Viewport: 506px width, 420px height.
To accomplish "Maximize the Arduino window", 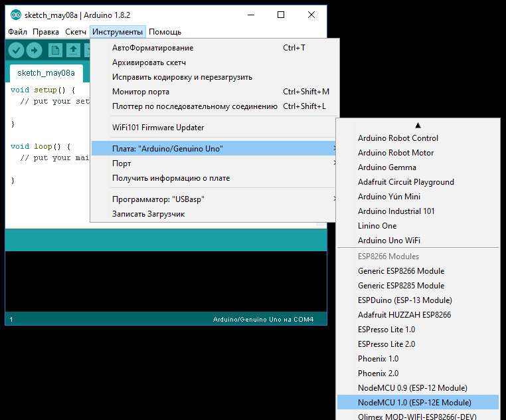I will pyautogui.click(x=281, y=15).
